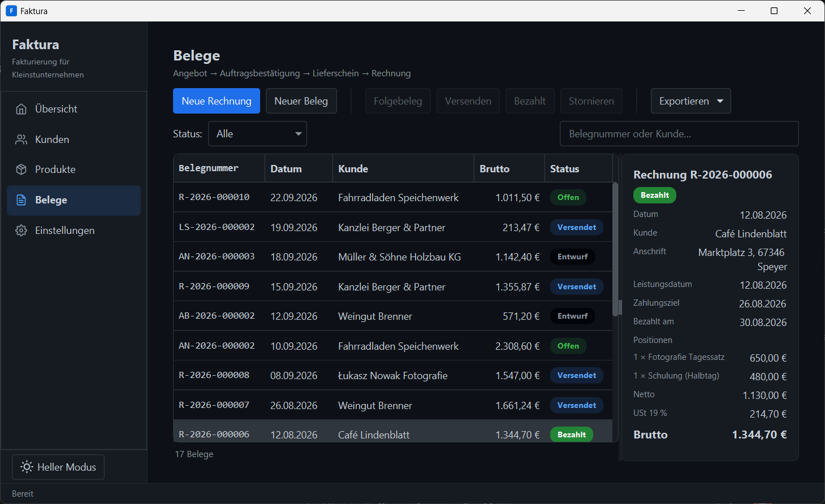The height and width of the screenshot is (504, 825).
Task: Maximize the Faktura window
Action: point(774,11)
